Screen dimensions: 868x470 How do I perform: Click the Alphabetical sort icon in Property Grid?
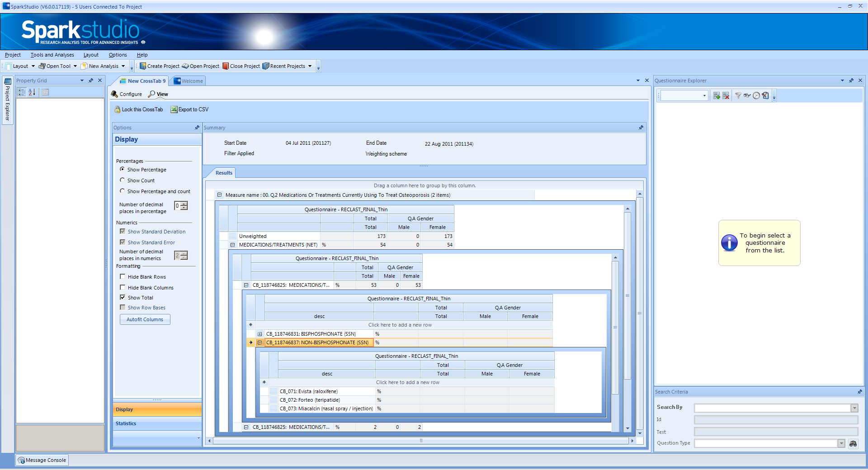click(32, 92)
